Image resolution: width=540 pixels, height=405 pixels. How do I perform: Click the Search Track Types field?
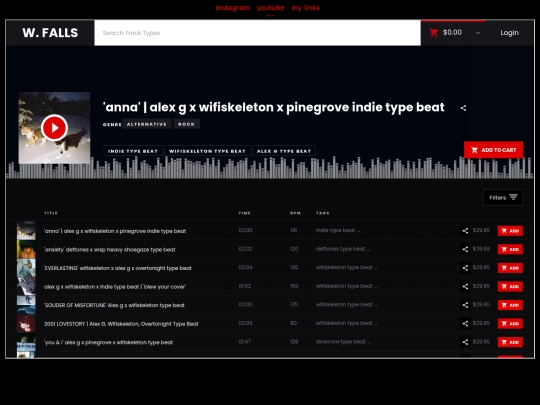pyautogui.click(x=257, y=33)
